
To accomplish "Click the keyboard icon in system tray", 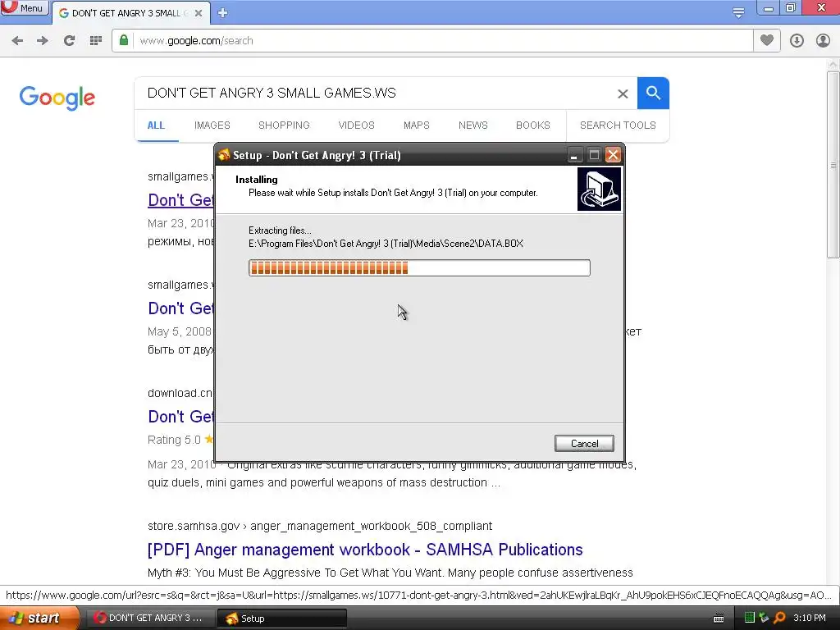I will tap(719, 619).
